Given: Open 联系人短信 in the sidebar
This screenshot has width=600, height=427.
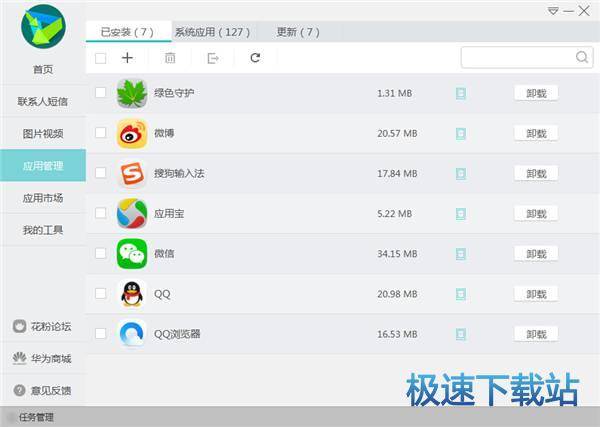Looking at the screenshot, I should click(43, 101).
